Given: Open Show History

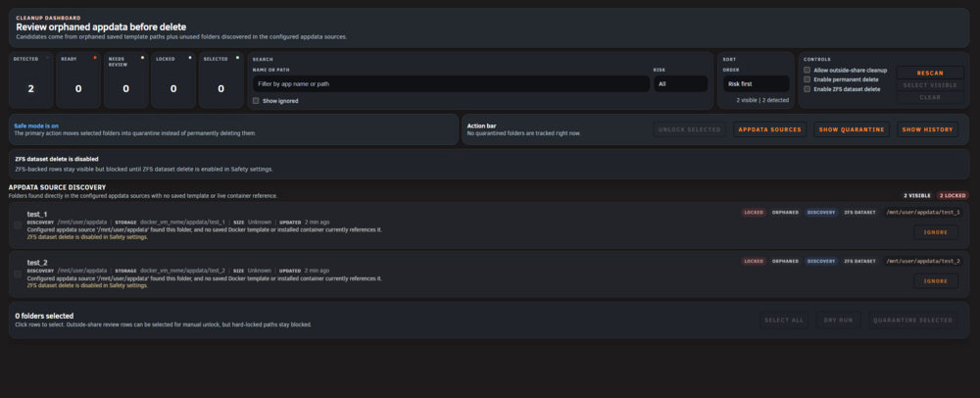Looking at the screenshot, I should (927, 129).
